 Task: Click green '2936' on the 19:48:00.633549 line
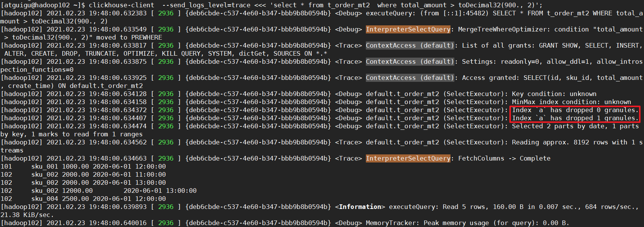[166, 29]
